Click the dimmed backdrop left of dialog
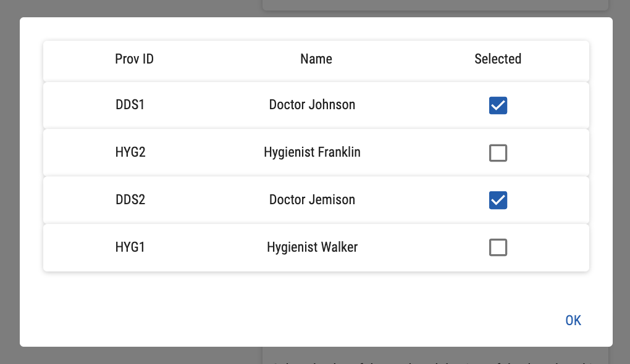 coord(9,185)
